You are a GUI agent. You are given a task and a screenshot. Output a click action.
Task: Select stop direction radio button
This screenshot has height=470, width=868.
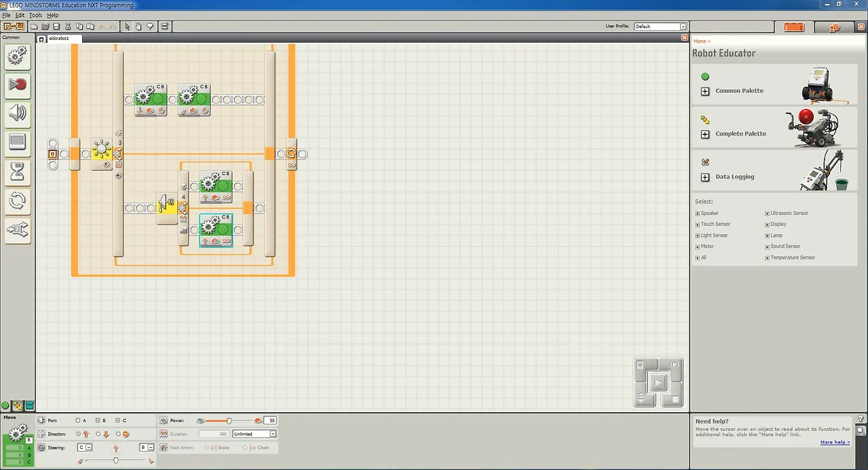(118, 434)
